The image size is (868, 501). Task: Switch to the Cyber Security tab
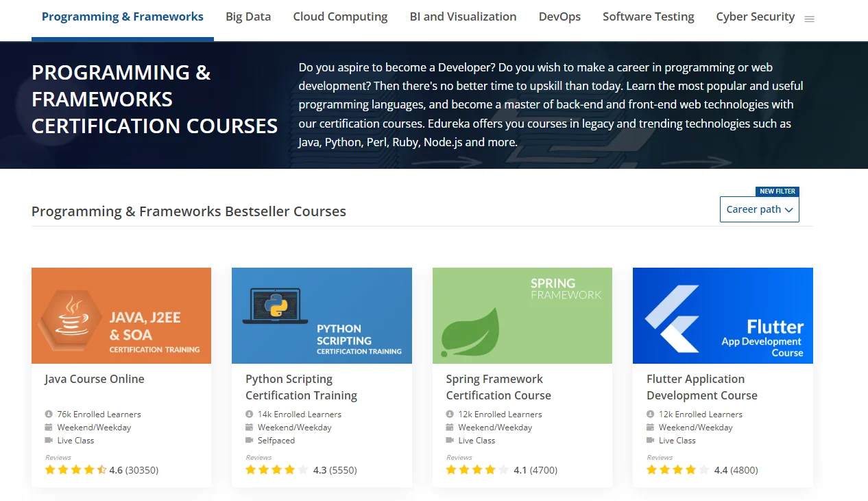[x=756, y=16]
